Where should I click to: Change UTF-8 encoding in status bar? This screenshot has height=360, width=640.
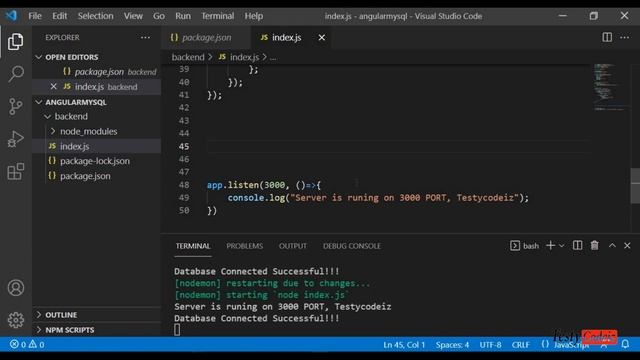point(490,345)
